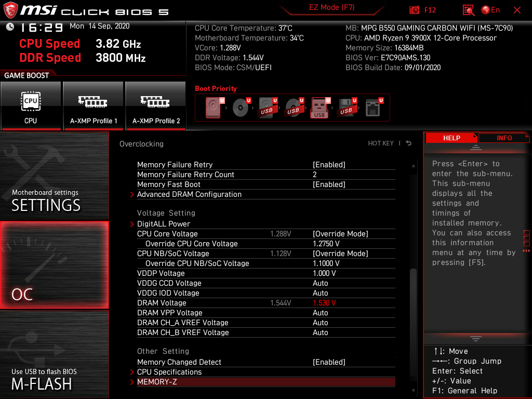
Task: Toggle Memory Failure Retry Enabled value
Action: click(x=329, y=165)
